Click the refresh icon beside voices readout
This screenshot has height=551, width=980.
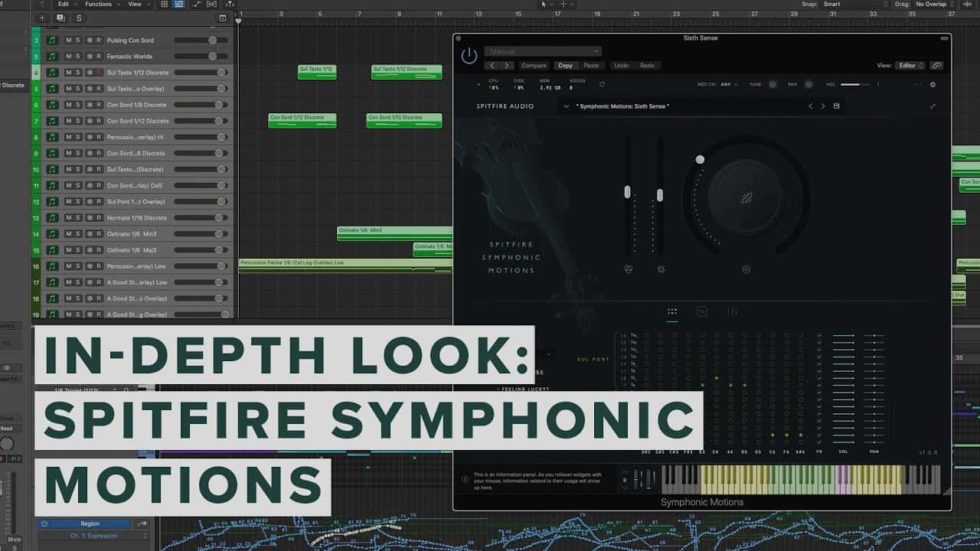click(602, 84)
